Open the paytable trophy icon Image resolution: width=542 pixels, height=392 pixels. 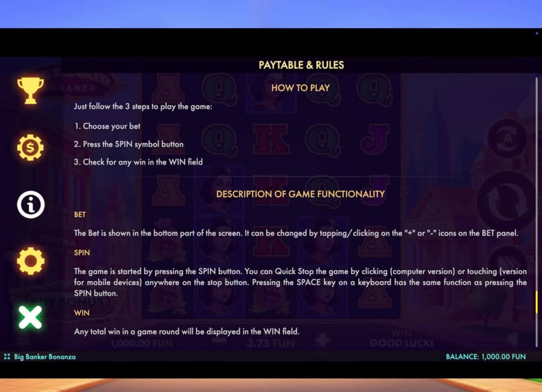pyautogui.click(x=30, y=90)
